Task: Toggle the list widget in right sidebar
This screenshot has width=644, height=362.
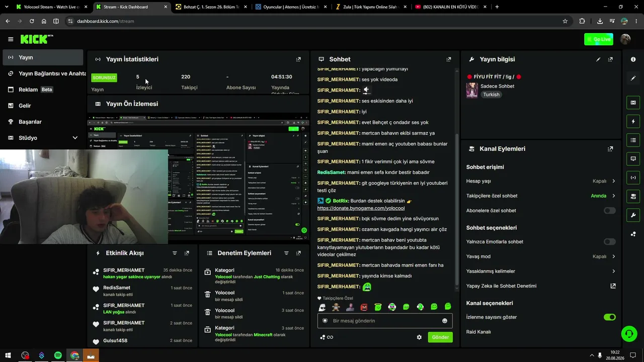Action: point(633,140)
